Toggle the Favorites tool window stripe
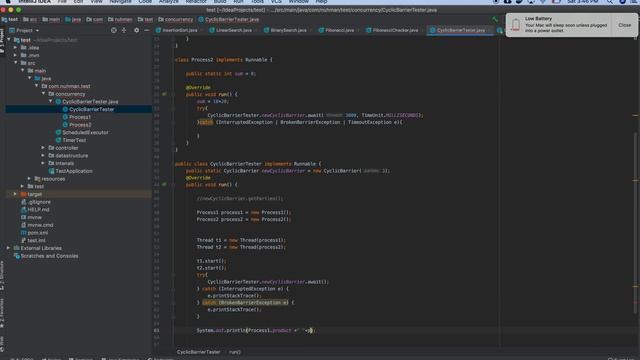This screenshot has height=360, width=640. tap(2, 313)
